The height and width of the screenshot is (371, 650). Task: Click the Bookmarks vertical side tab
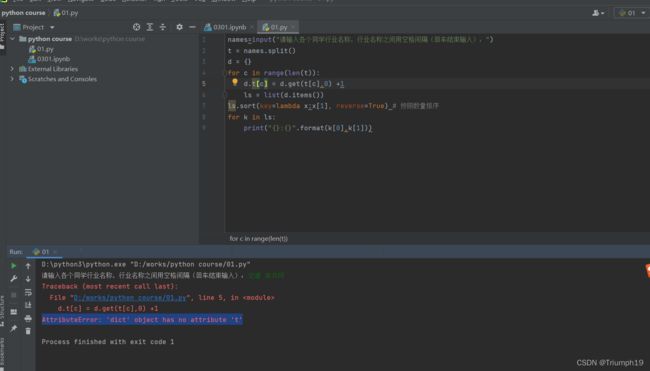pyautogui.click(x=2, y=352)
